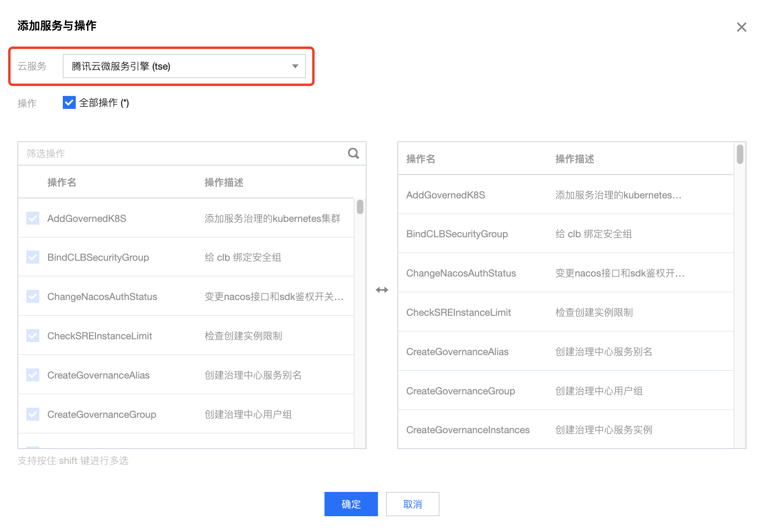Click 操作名 column header in left list
Viewport: 764px width, 532px height.
coord(62,183)
